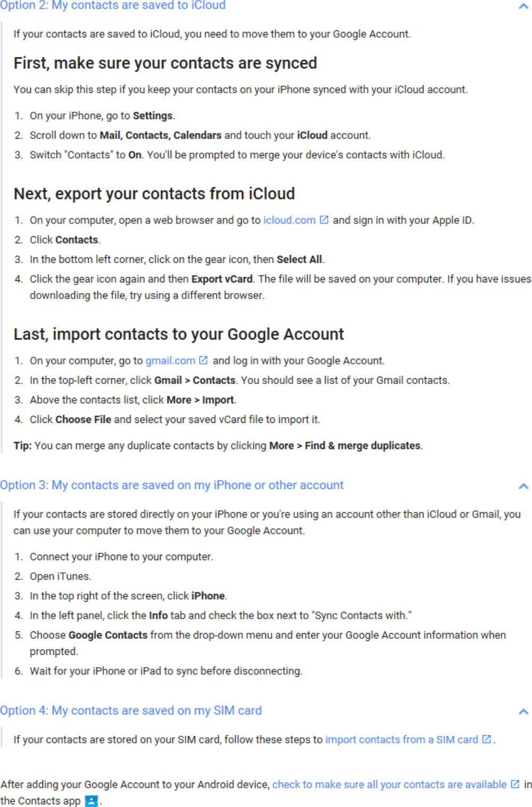Image resolution: width=532 pixels, height=807 pixels.
Task: Open the icloud.com link
Action: (x=289, y=220)
